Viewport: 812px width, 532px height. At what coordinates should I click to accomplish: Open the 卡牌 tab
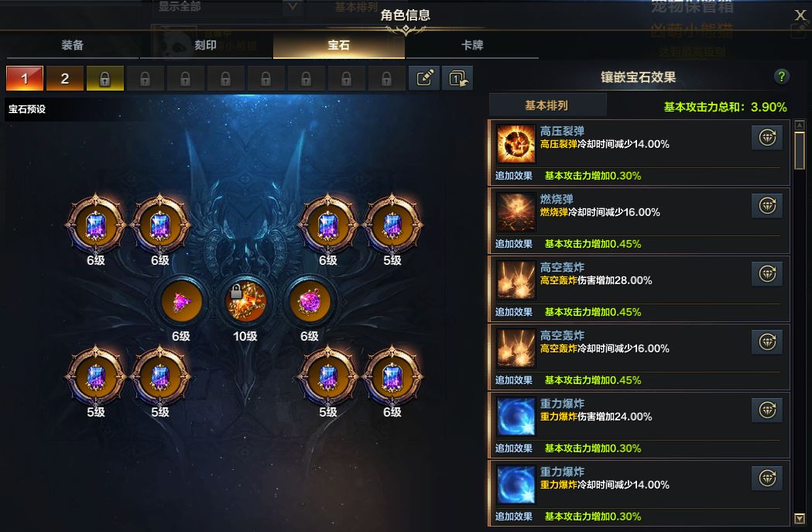click(x=471, y=46)
